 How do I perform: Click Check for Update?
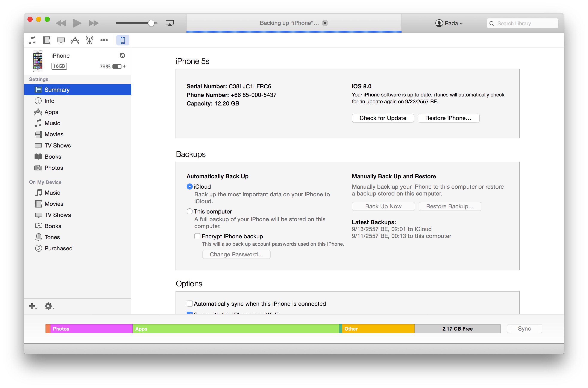[x=383, y=118]
